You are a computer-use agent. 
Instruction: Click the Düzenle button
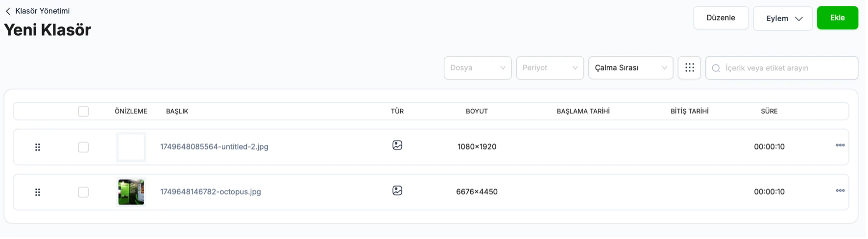721,18
